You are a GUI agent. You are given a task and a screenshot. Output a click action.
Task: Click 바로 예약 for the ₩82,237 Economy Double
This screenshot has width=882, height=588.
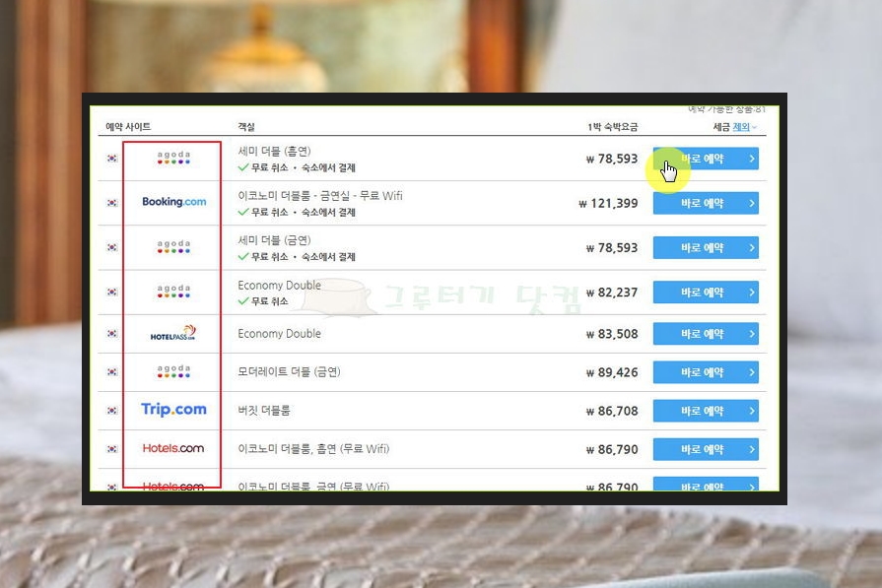(x=706, y=292)
